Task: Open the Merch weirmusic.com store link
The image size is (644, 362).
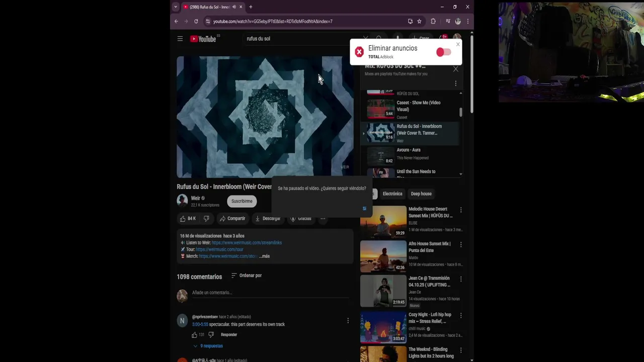Action: [x=228, y=256]
